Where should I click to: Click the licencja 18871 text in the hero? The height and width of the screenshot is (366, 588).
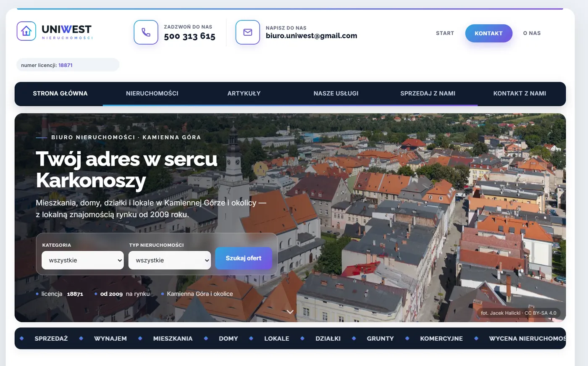coord(62,294)
